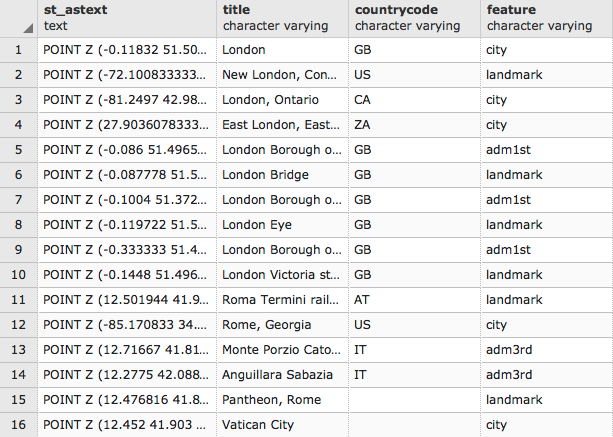Select row number 5 header

[18, 149]
